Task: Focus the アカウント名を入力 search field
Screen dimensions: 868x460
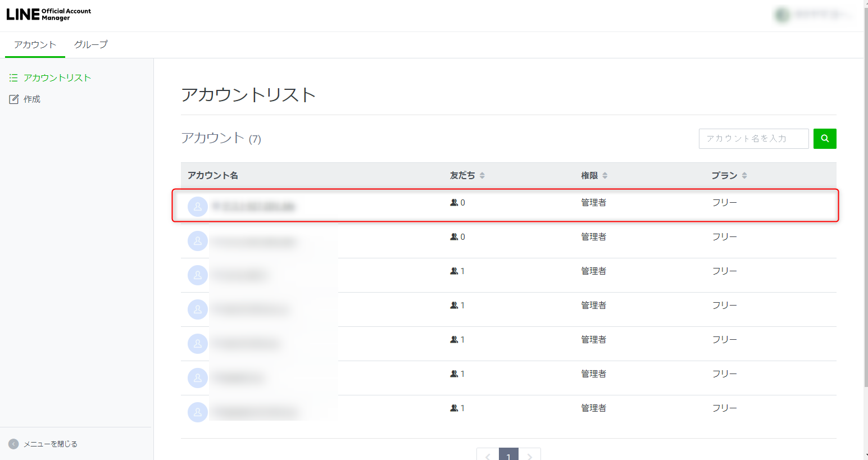Action: (x=753, y=139)
